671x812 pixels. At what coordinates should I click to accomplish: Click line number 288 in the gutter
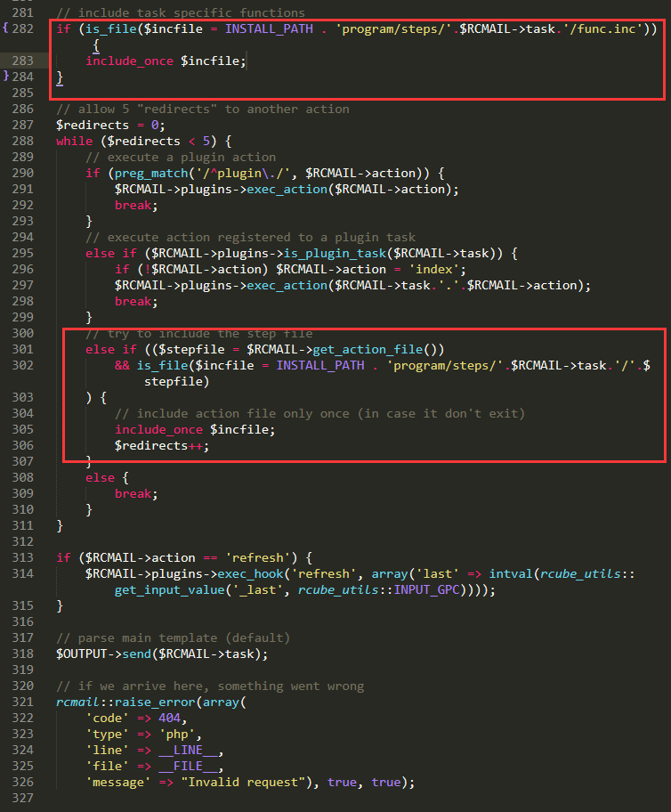pos(23,141)
